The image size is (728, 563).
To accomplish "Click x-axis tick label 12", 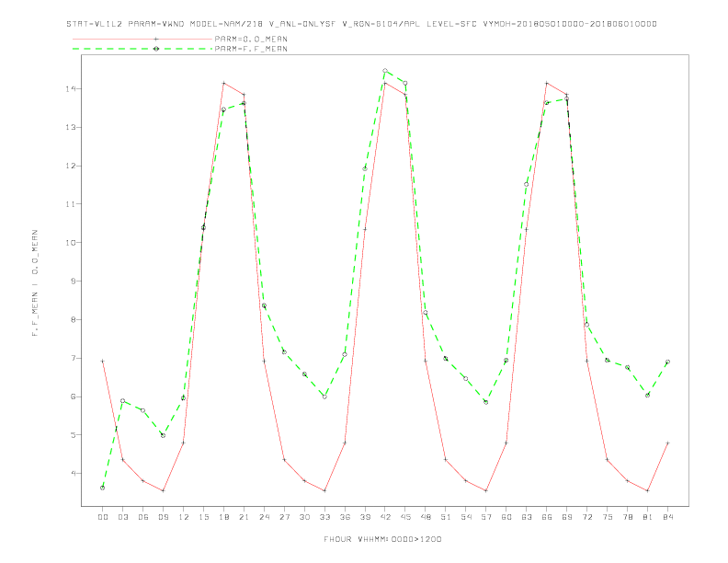I will click(x=184, y=517).
